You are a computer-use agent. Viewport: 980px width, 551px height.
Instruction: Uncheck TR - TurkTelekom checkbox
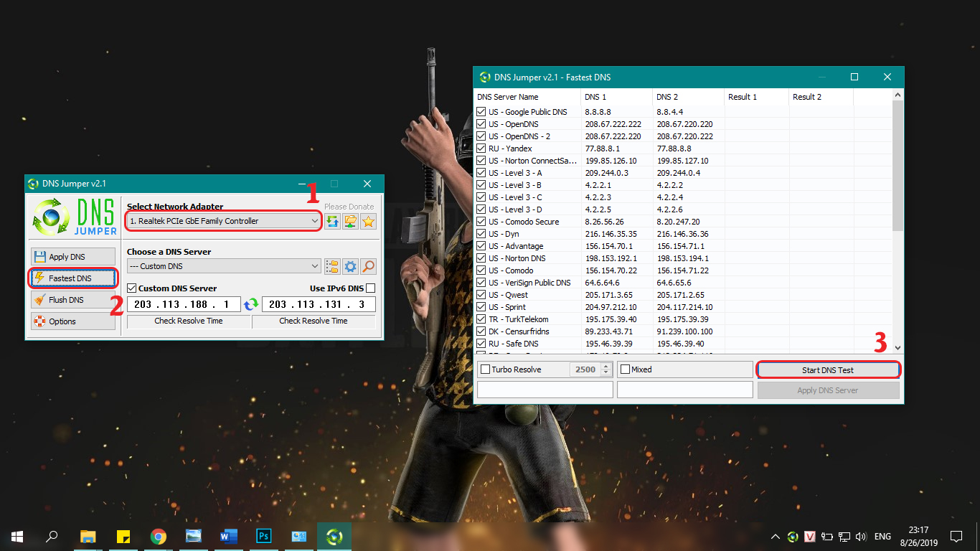(481, 319)
